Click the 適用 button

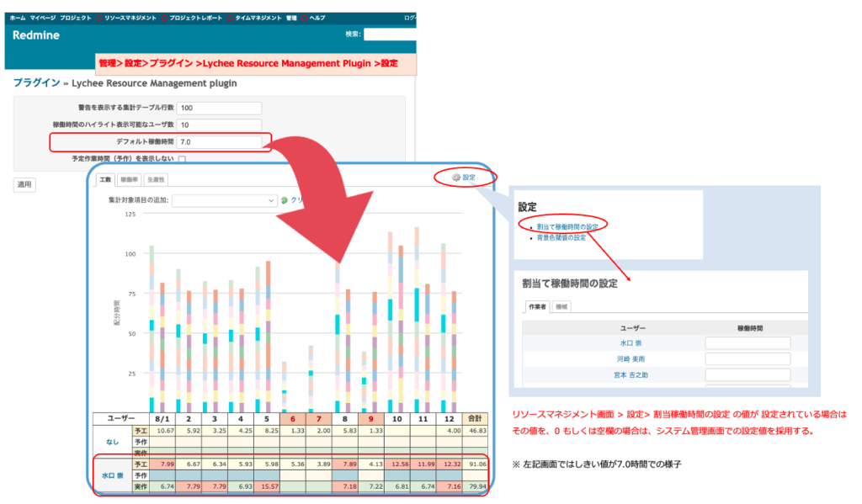click(x=24, y=184)
